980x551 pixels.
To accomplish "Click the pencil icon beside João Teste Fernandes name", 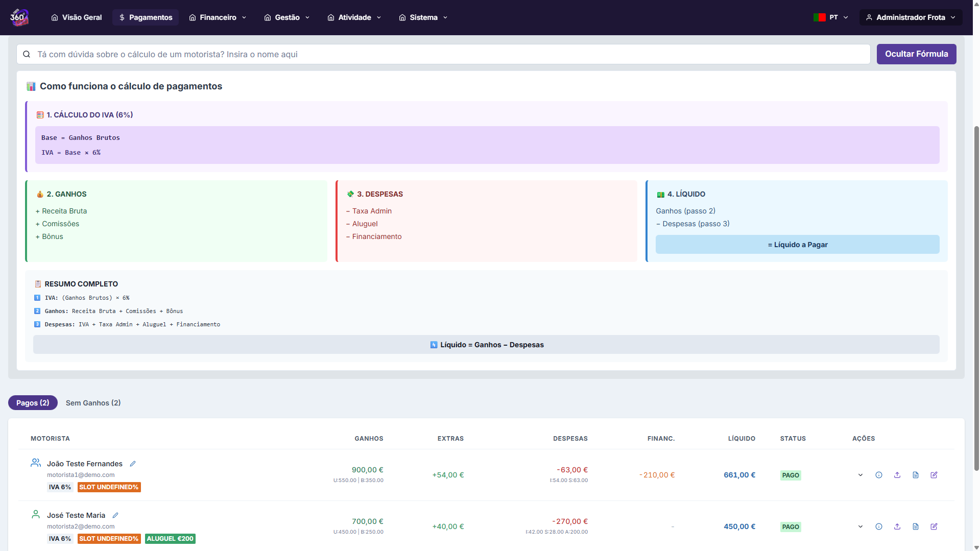I will tap(133, 464).
